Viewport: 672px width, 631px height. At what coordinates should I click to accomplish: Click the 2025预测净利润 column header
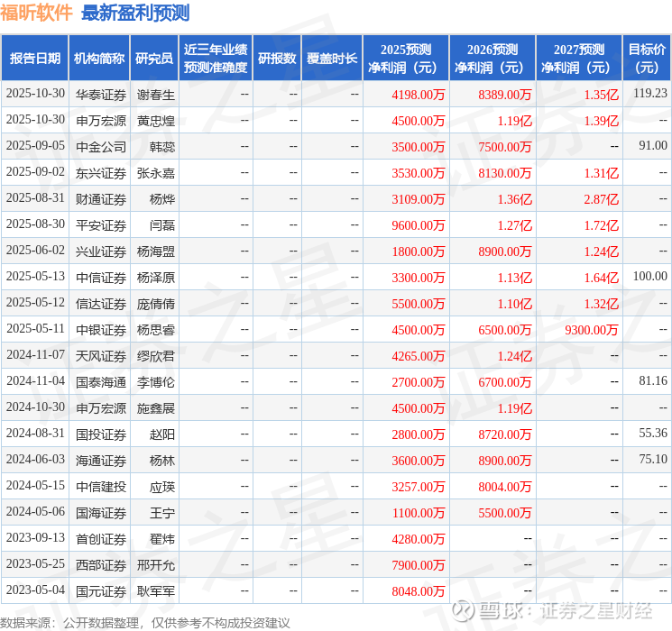(406, 59)
